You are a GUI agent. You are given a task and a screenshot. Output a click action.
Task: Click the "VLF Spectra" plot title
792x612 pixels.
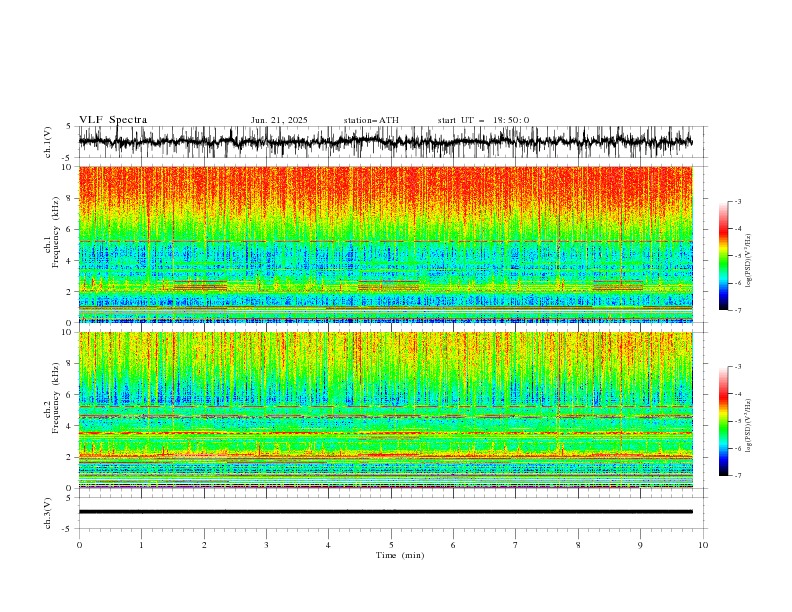(x=113, y=120)
